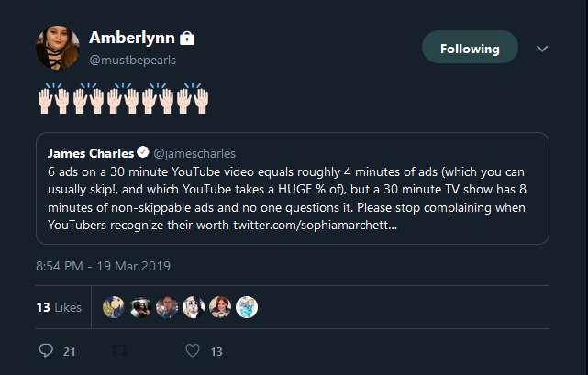Open Amberlynn's profile picture

coord(58,48)
